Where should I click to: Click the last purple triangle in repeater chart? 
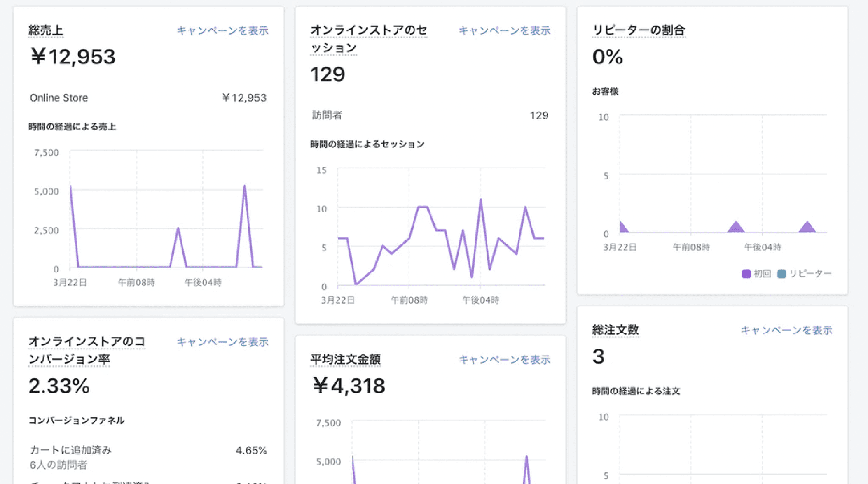tap(807, 227)
